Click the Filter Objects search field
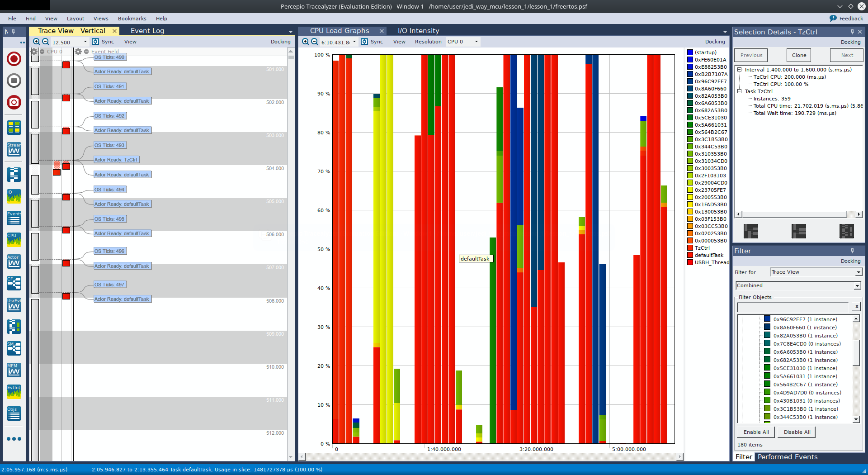Viewport: 868px width, 475px height. tap(793, 307)
